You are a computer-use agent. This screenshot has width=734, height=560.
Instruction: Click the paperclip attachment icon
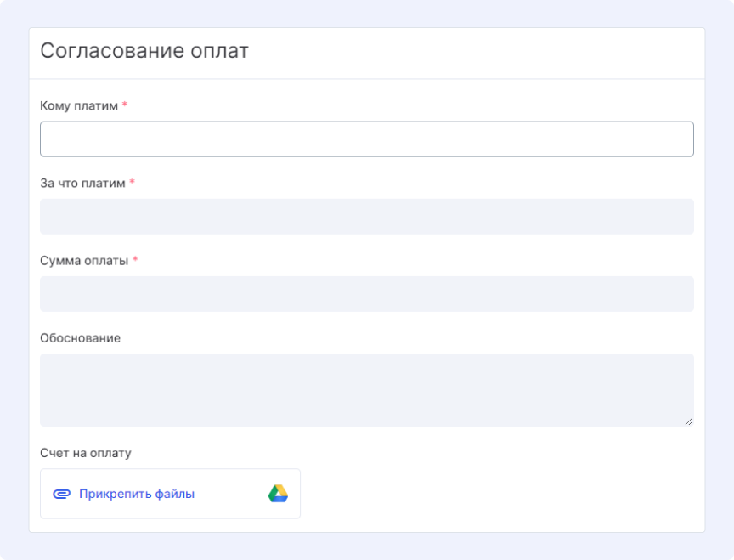pyautogui.click(x=61, y=494)
